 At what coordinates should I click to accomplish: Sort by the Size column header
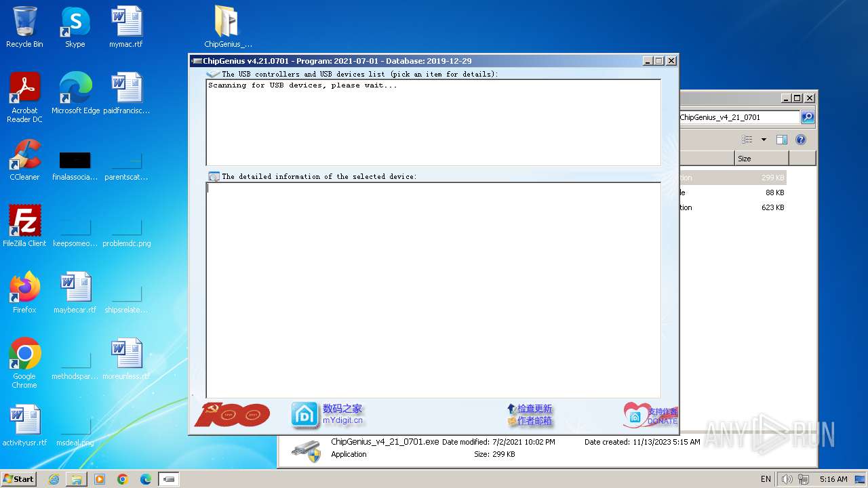(762, 159)
